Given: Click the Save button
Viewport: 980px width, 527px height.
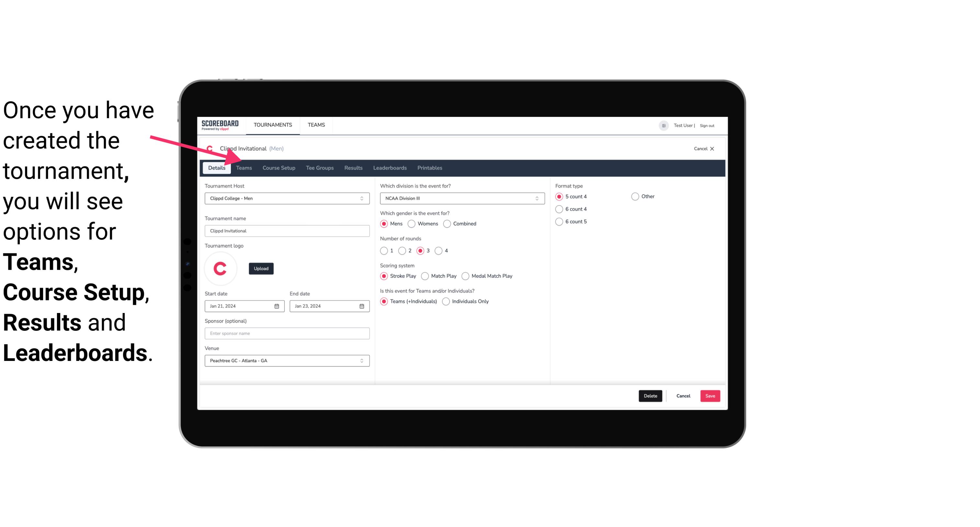Looking at the screenshot, I should point(709,395).
